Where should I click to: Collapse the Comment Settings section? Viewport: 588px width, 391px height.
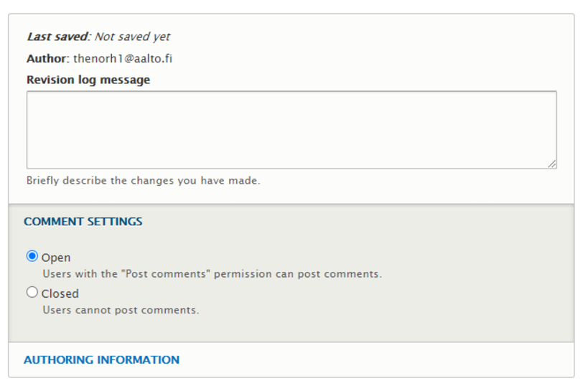point(83,222)
